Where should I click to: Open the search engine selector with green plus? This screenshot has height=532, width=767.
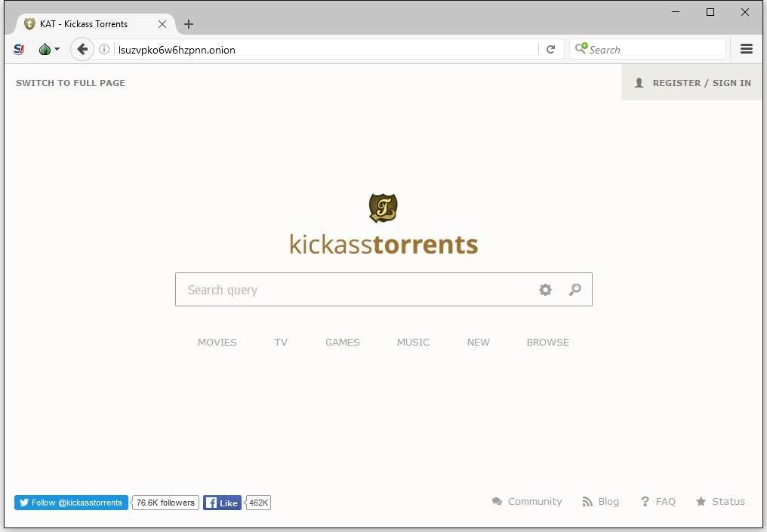(x=581, y=48)
